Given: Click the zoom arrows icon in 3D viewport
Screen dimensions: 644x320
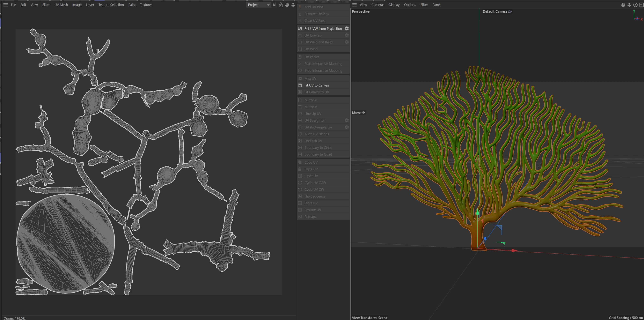Looking at the screenshot, I should point(629,5).
